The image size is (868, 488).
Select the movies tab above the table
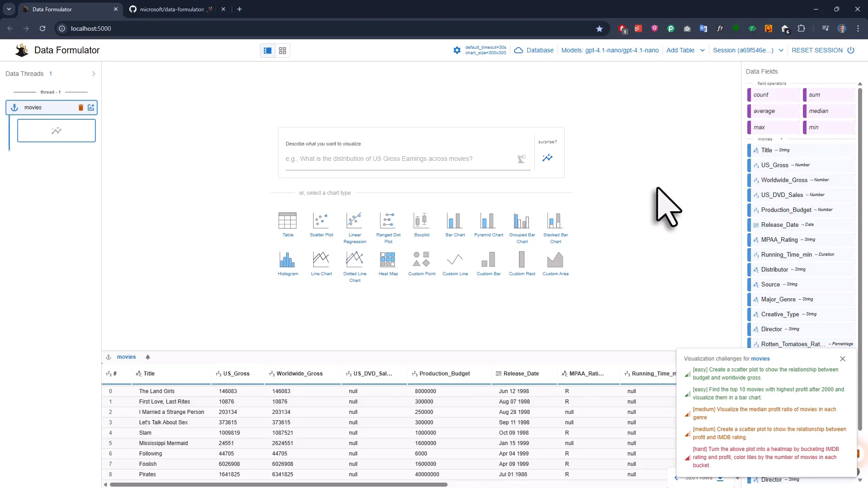[x=127, y=357]
